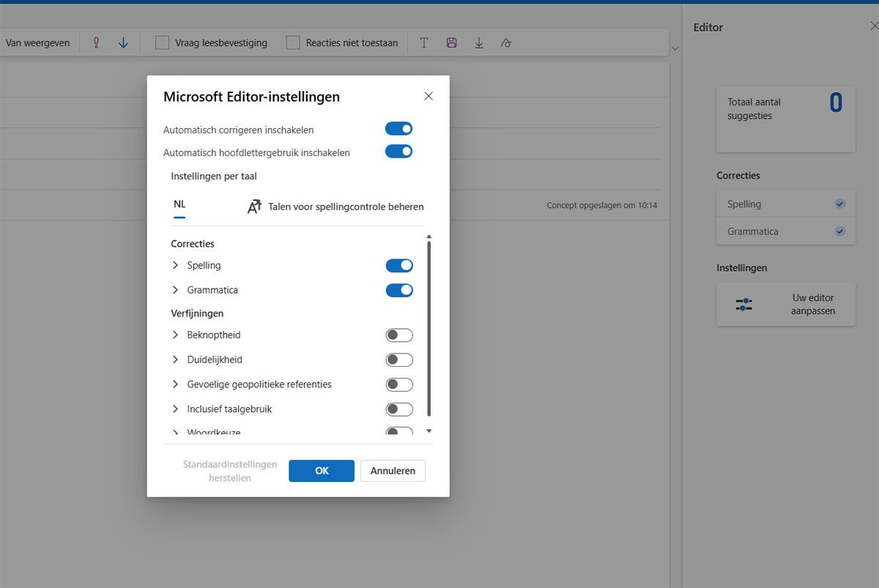Click the checkmark icon next to Spelling in Editor pane
Image resolution: width=879 pixels, height=588 pixels.
(840, 204)
